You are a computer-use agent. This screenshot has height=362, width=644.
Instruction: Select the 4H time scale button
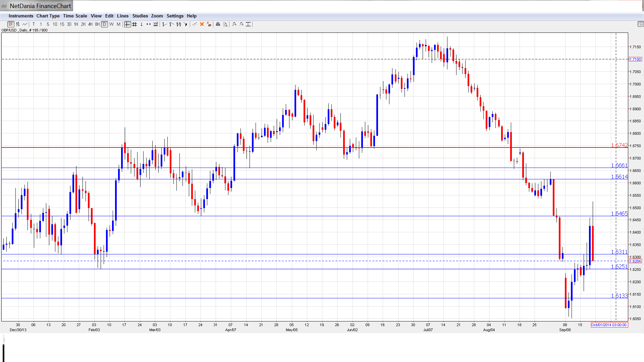click(90, 24)
